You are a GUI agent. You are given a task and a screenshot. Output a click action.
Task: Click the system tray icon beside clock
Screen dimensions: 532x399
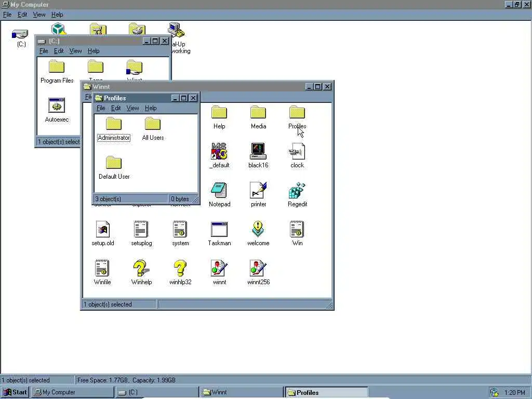tap(495, 393)
